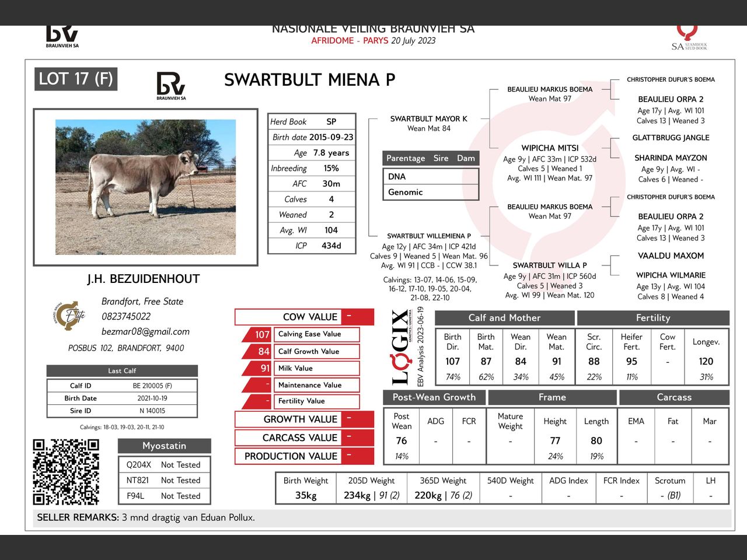747x560 pixels.
Task: Click the Calf and Mother section header
Action: click(505, 318)
